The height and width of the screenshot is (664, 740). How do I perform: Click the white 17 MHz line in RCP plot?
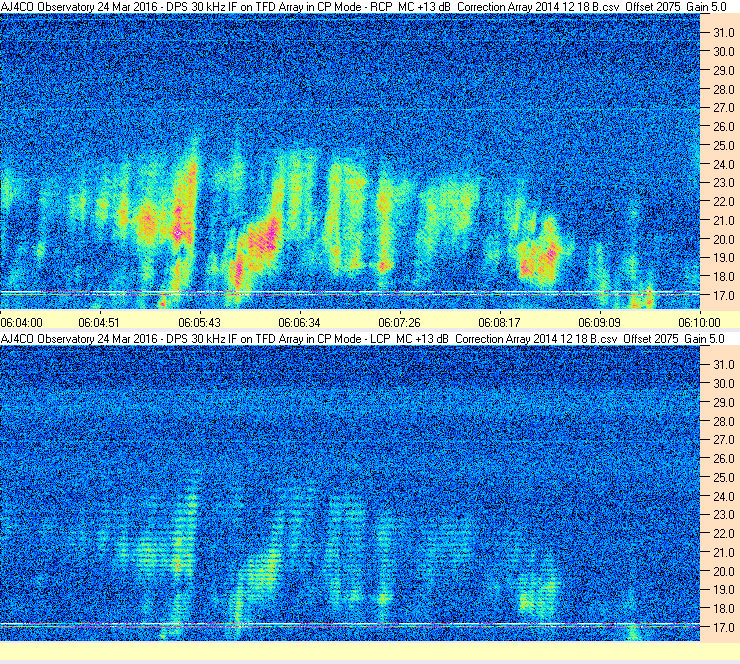350,293
